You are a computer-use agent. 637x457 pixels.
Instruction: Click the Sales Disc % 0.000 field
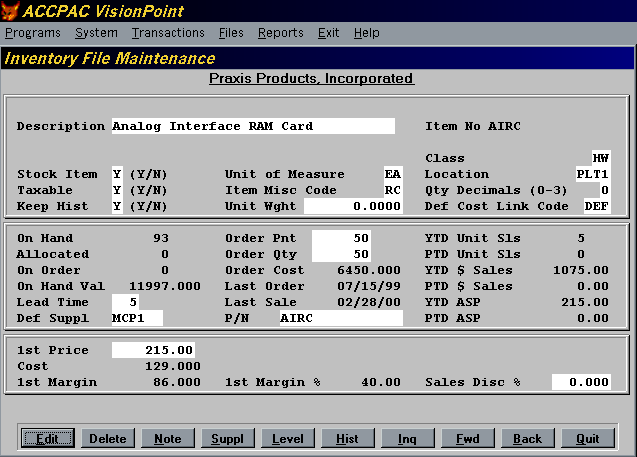581,382
